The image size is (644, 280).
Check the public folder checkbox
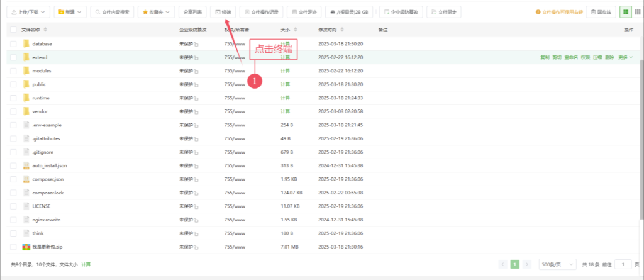tap(14, 84)
